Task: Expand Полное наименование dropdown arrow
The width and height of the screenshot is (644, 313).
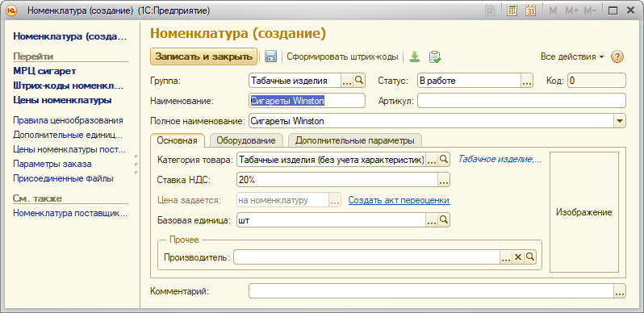Action: (x=620, y=121)
